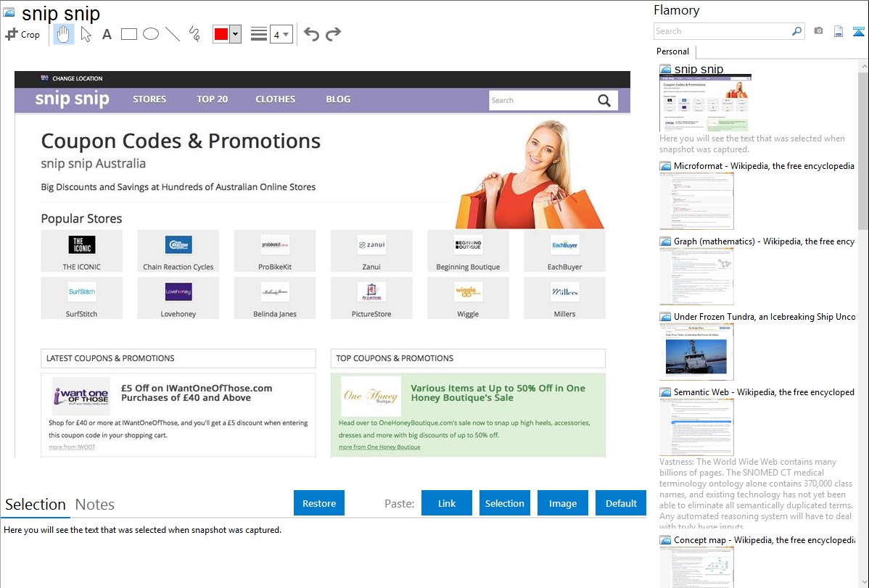Choose the text annotation tool
This screenshot has height=588, width=869.
click(107, 34)
